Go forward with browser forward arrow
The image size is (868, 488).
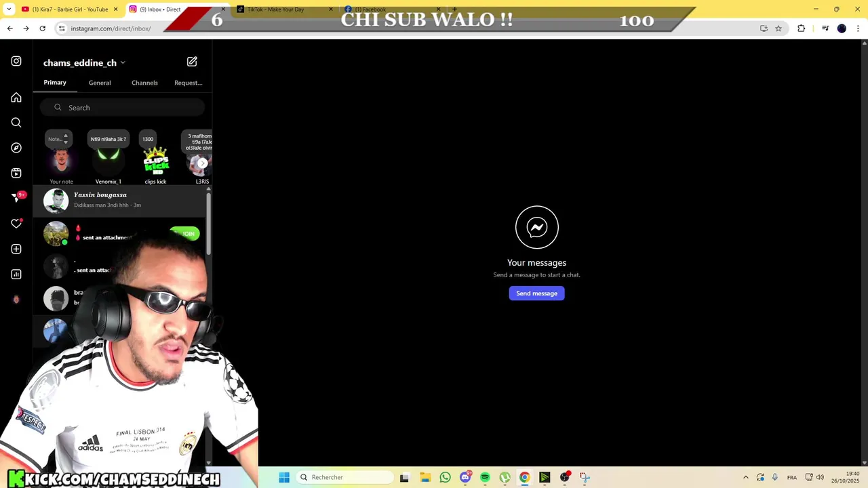point(26,28)
